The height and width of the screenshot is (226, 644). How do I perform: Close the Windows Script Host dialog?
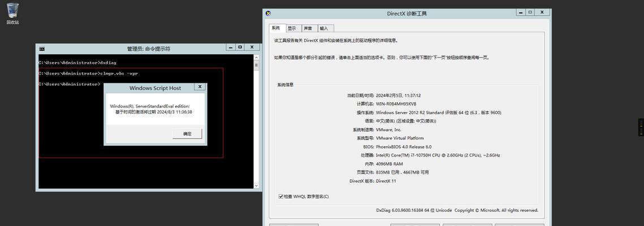click(200, 86)
